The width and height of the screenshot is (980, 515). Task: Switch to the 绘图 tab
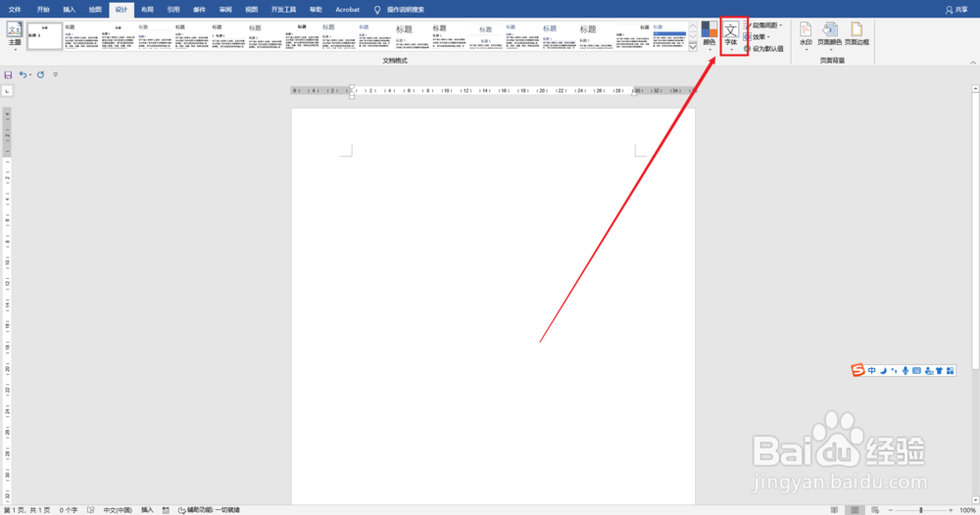(95, 10)
